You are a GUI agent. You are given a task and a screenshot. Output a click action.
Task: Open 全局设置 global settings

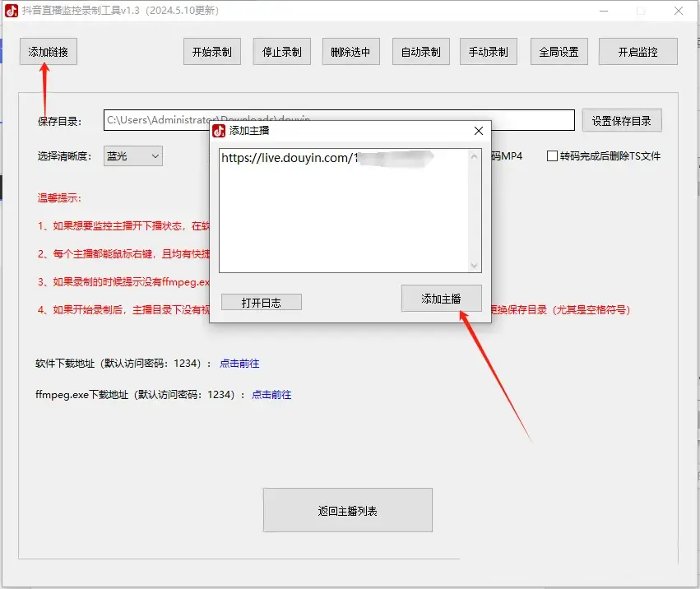[559, 52]
